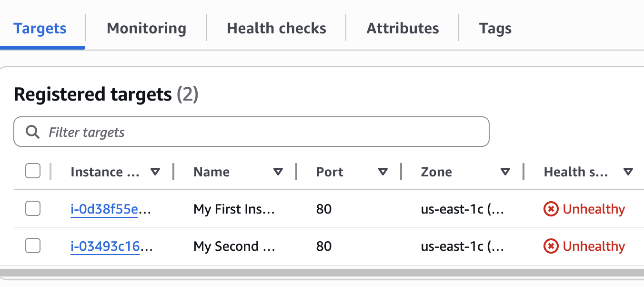Check the box for instance i-0d38f55e
644x287 pixels.
(33, 208)
